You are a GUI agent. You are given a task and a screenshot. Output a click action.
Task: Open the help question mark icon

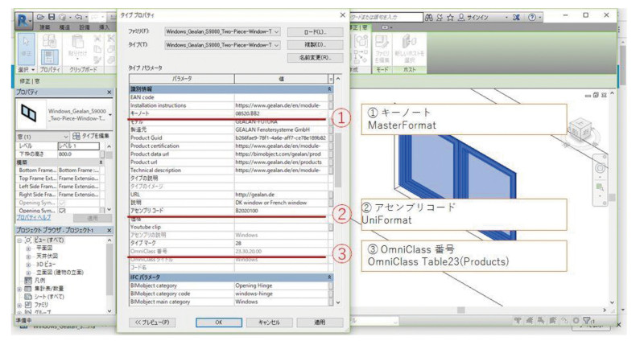532,17
